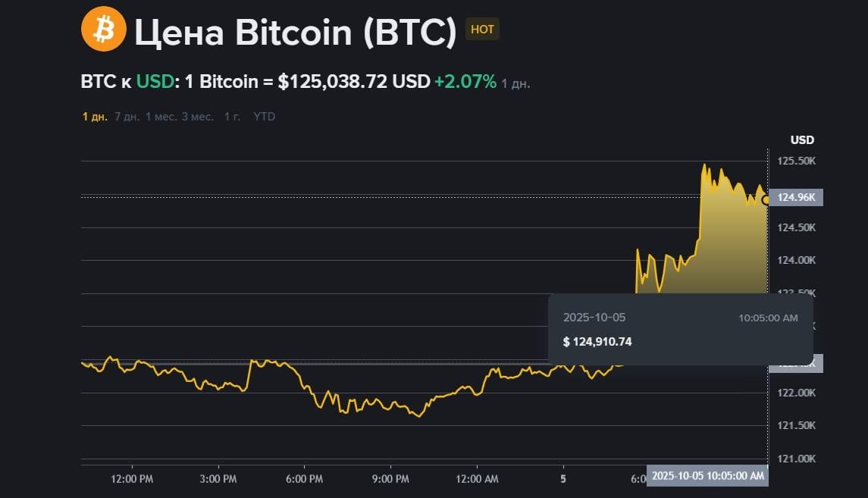The height and width of the screenshot is (498, 868).
Task: Switch chart to YTD range
Action: click(x=264, y=117)
